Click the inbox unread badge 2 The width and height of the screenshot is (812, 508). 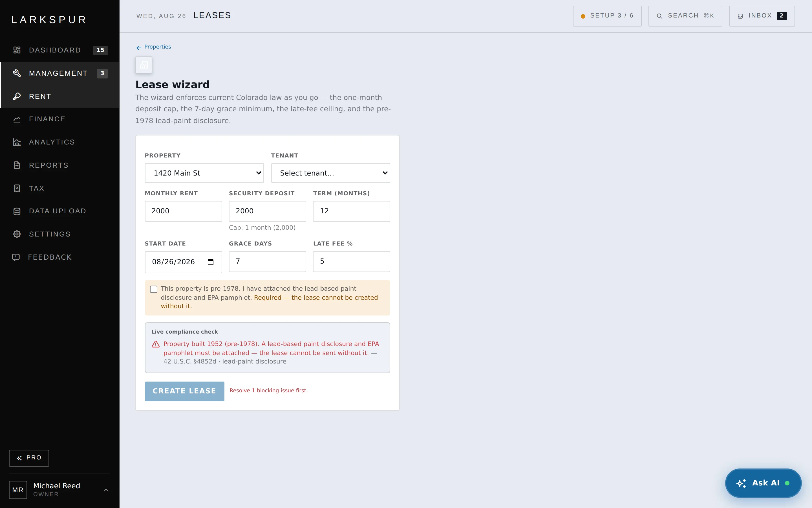coord(782,16)
